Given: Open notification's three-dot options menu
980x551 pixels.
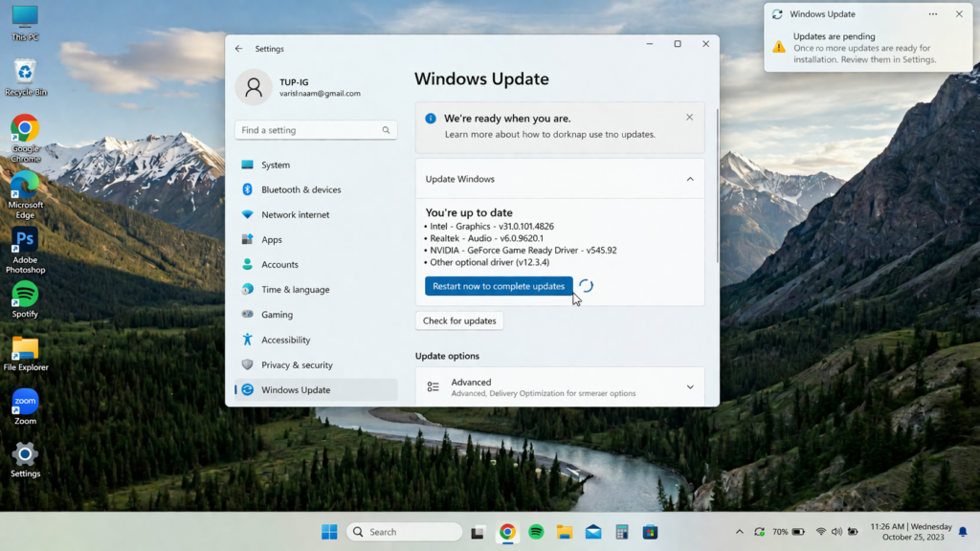Looking at the screenshot, I should pyautogui.click(x=933, y=14).
